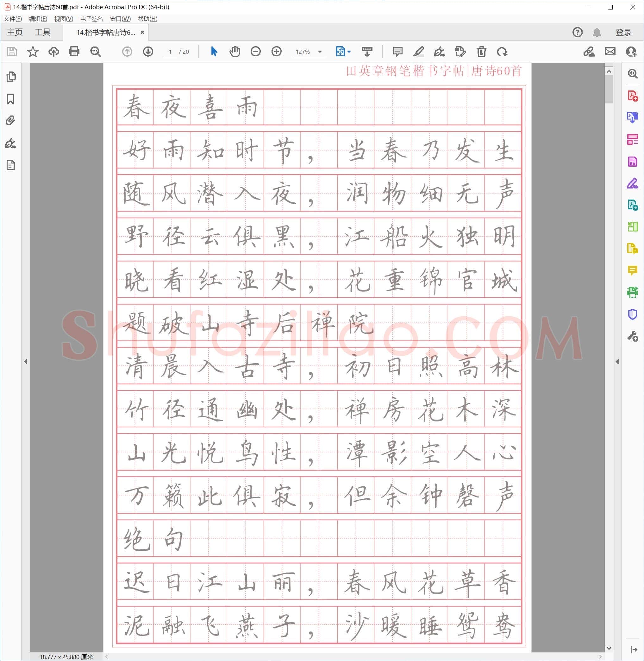Toggle the right pane expand button at bottom
The height and width of the screenshot is (661, 644).
634,650
